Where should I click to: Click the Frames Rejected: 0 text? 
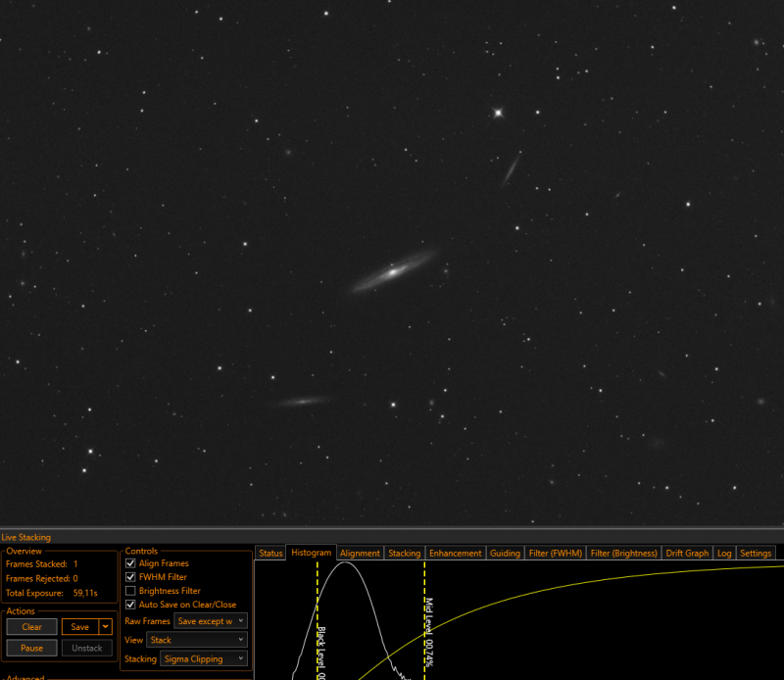42,578
